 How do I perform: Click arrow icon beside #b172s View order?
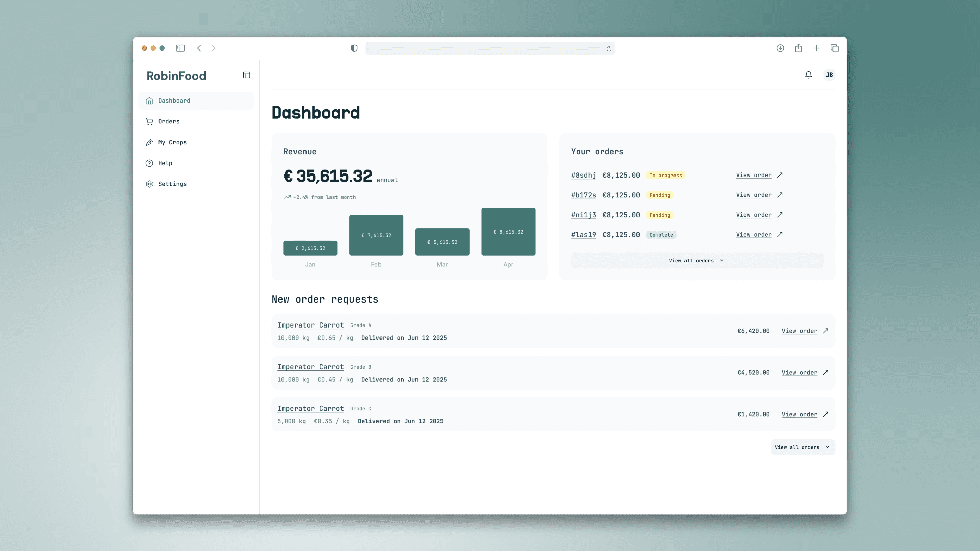click(780, 195)
